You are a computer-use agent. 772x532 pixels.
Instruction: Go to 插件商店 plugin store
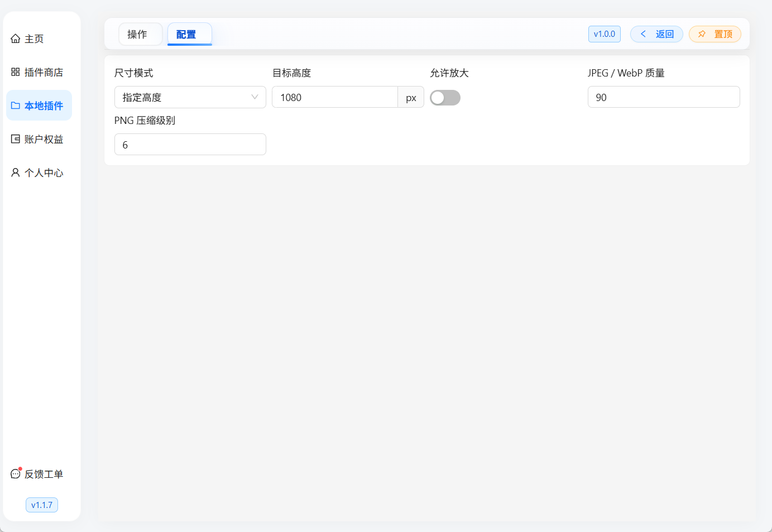click(x=39, y=72)
